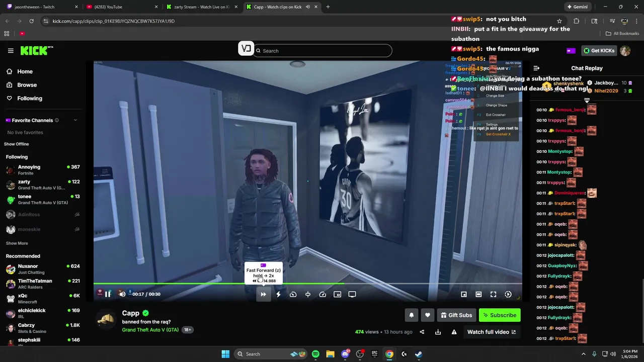Image resolution: width=644 pixels, height=362 pixels.
Task: Collapse the Chat Replay panel
Action: pyautogui.click(x=536, y=68)
